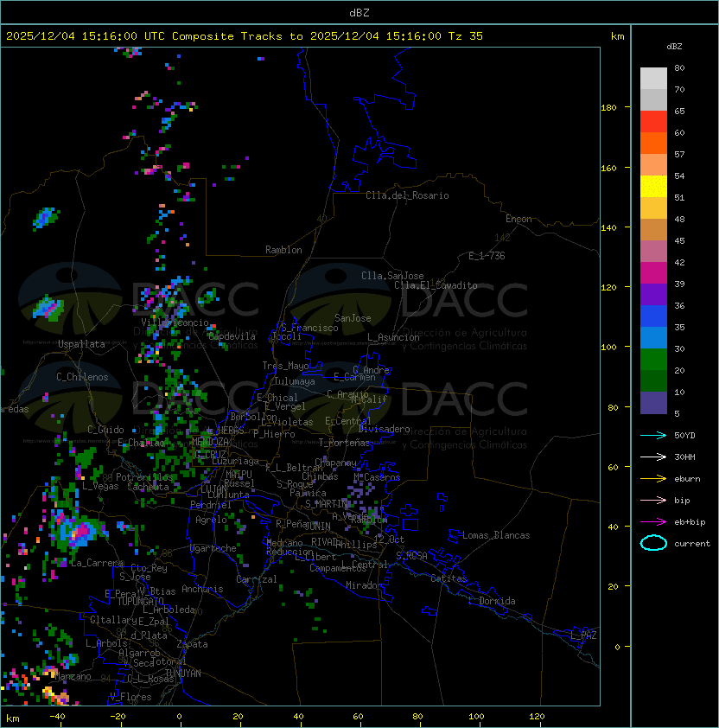Screen dimensions: 719x728
Task: Click the magenta eb+bip arrow in legend
Action: (653, 522)
